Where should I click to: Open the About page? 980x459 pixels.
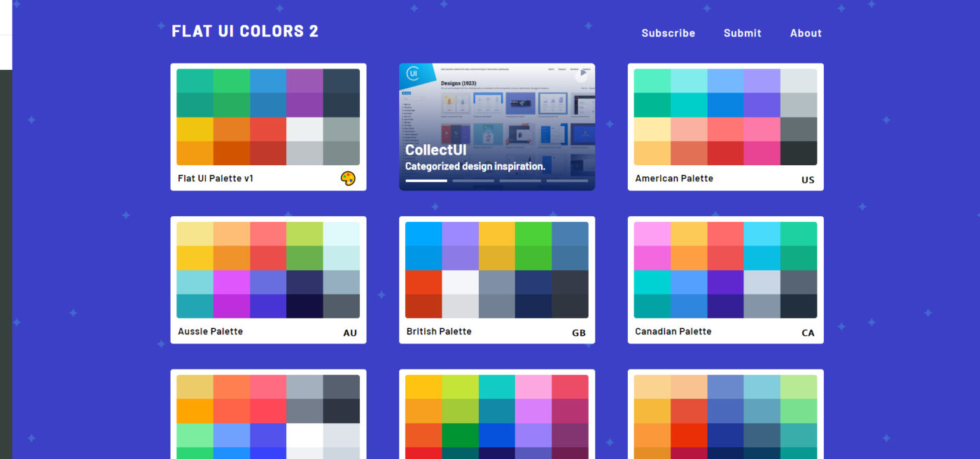tap(805, 33)
